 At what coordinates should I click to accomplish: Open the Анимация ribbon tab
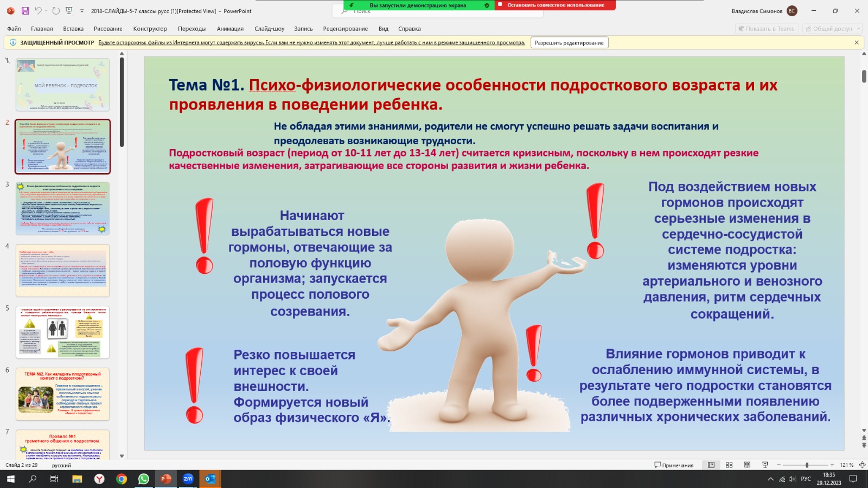pyautogui.click(x=230, y=29)
